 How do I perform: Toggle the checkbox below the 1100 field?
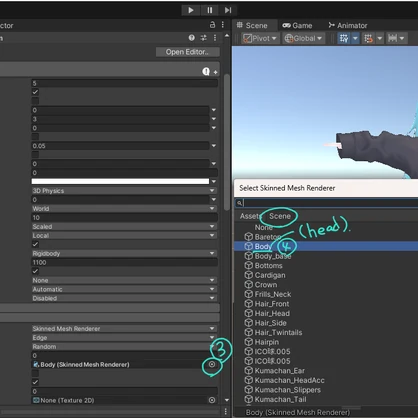point(35,271)
